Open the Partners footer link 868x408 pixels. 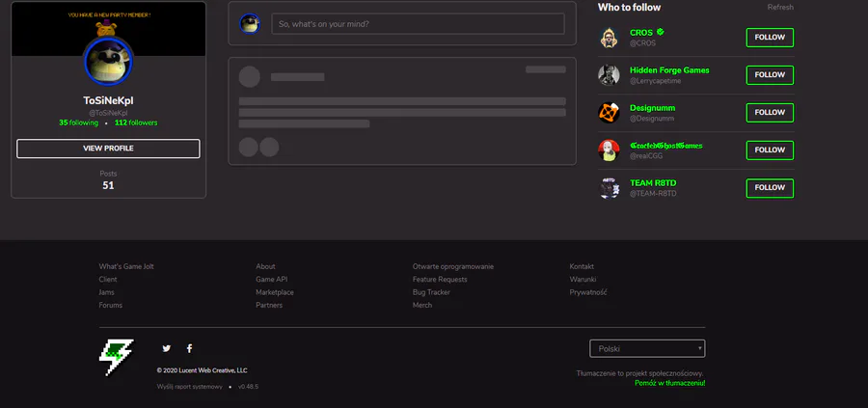click(x=269, y=305)
